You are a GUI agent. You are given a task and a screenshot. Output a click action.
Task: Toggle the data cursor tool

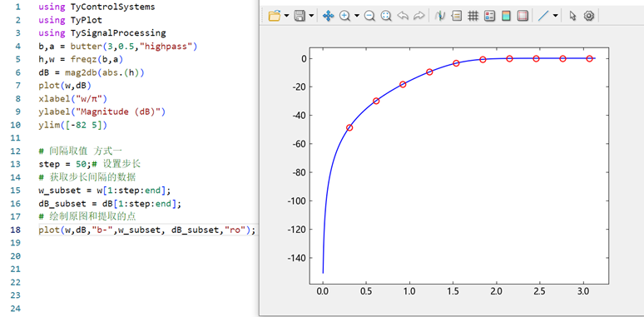tap(440, 16)
